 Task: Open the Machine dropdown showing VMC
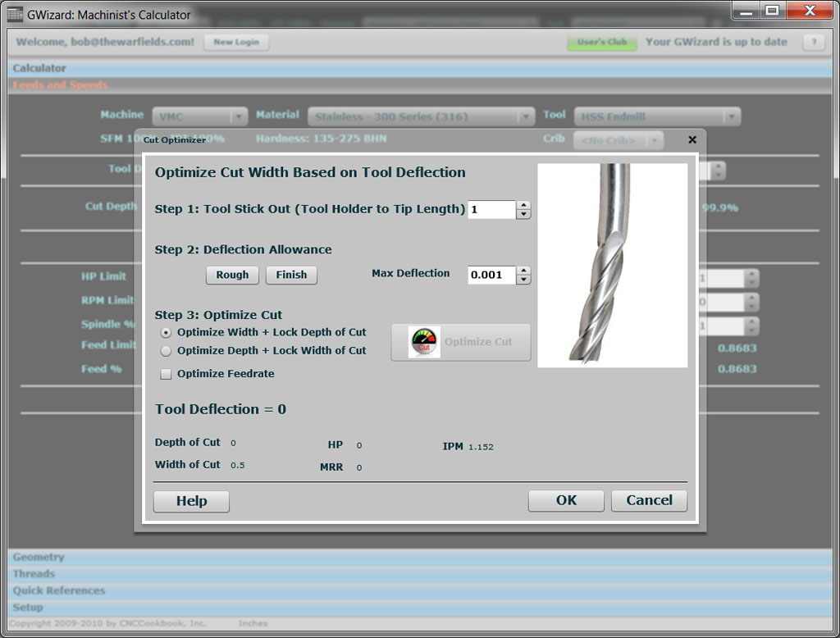(199, 116)
